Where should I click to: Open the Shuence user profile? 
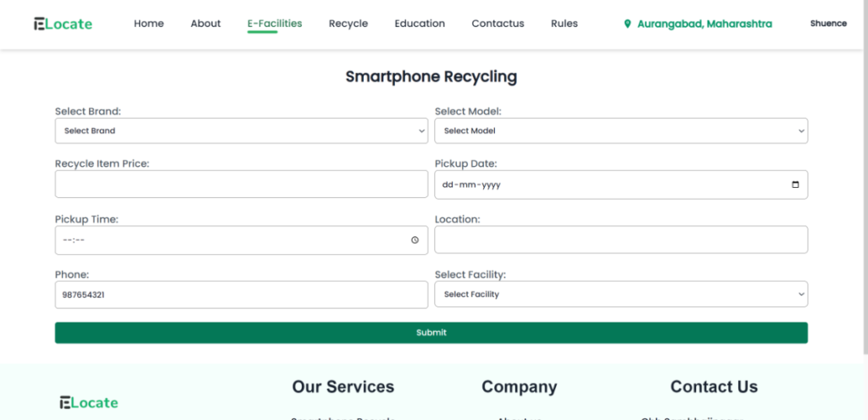(829, 24)
